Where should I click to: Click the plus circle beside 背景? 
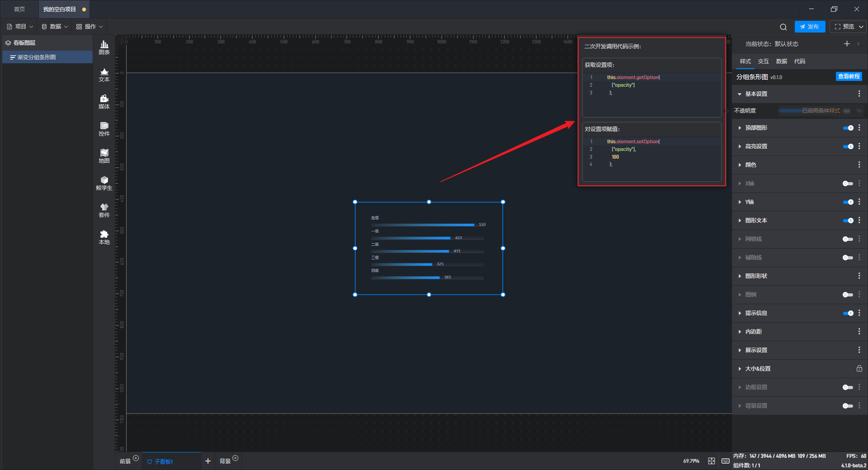point(235,458)
